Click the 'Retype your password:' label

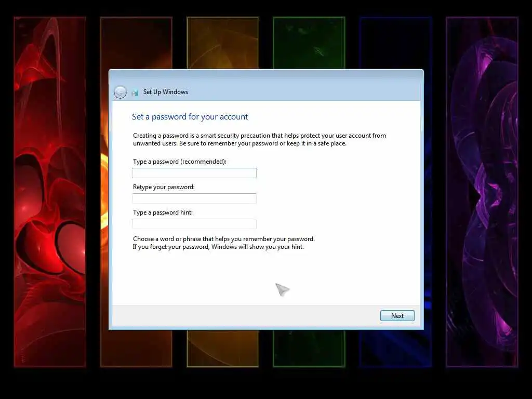(x=164, y=187)
